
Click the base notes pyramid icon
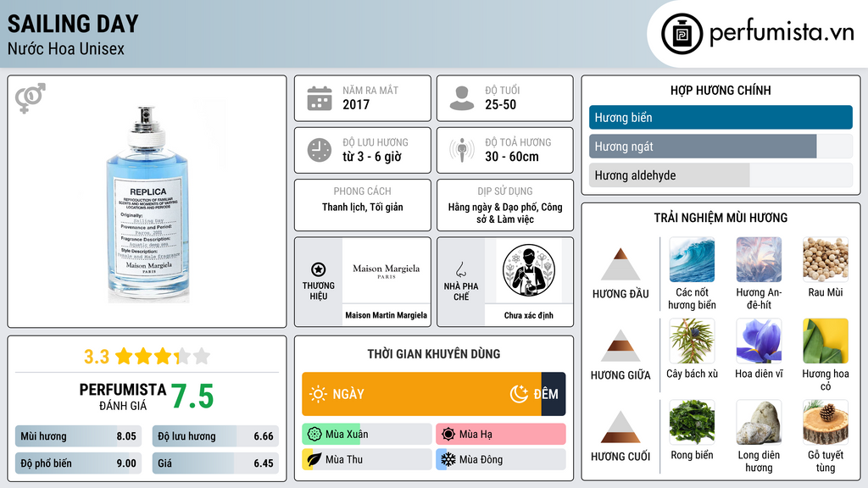tap(620, 427)
